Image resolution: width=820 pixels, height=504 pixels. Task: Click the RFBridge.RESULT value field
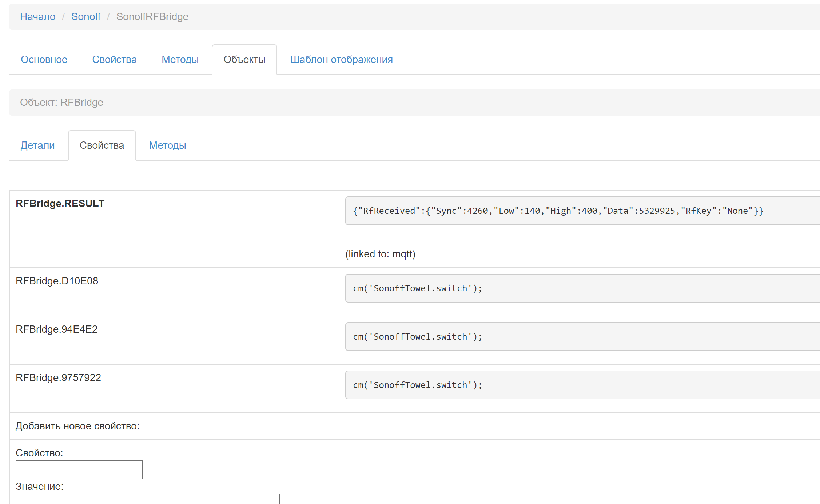(x=582, y=211)
